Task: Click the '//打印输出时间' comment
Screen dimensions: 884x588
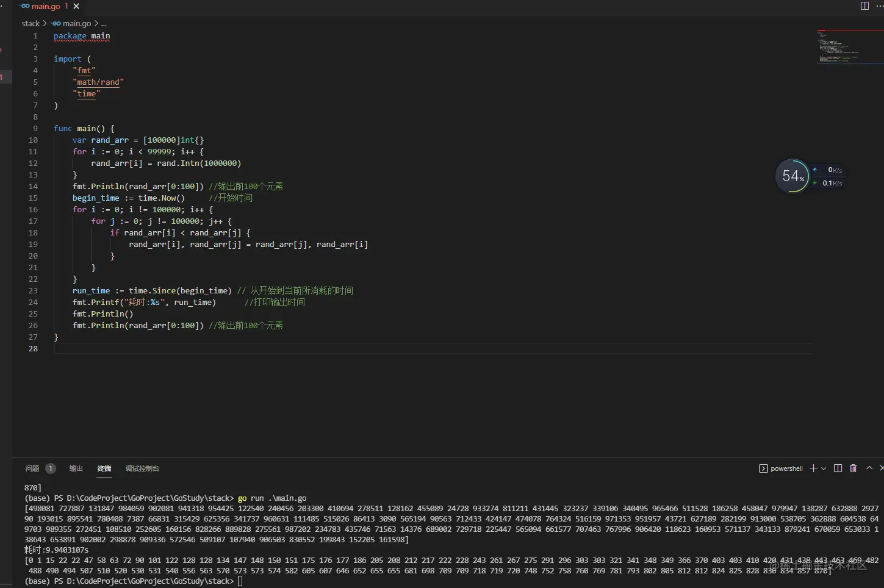Action: click(x=275, y=303)
